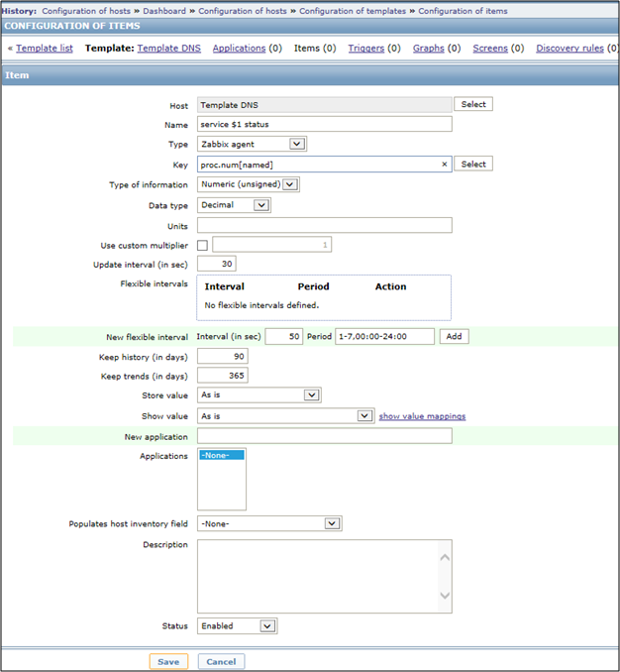Viewport: 620px width, 672px height.
Task: Click the Host field showing Template DNS
Action: [325, 105]
